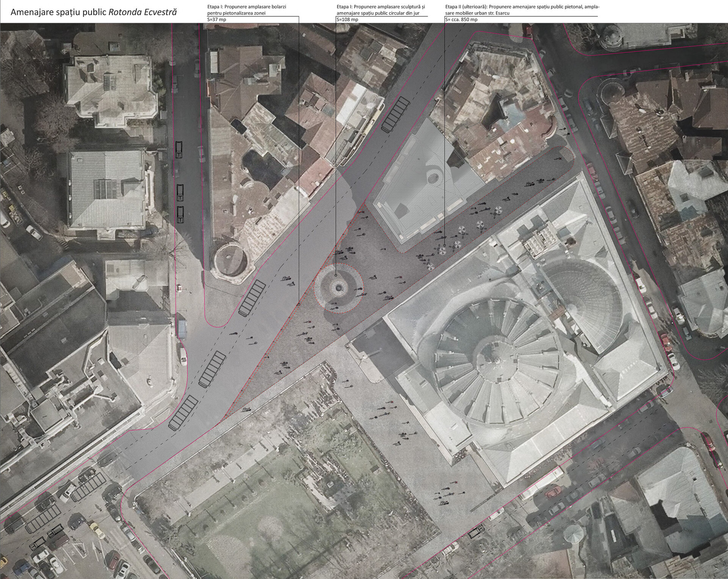Click the 'S= cca. 850 mp' label
This screenshot has width=728, height=579.
pos(461,19)
